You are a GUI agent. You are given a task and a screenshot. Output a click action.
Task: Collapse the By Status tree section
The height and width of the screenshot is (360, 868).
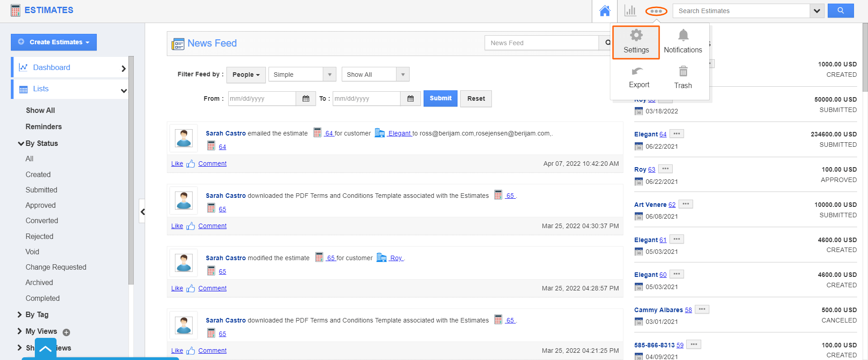tap(21, 144)
